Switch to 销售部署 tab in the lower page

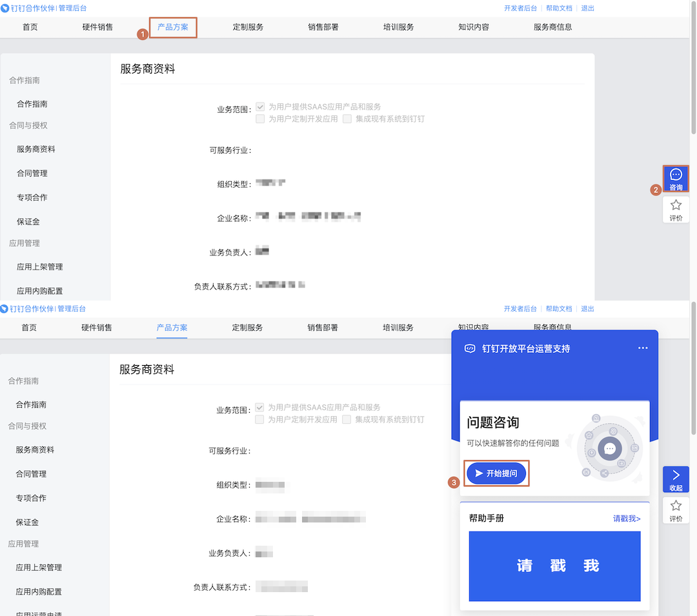tap(322, 328)
